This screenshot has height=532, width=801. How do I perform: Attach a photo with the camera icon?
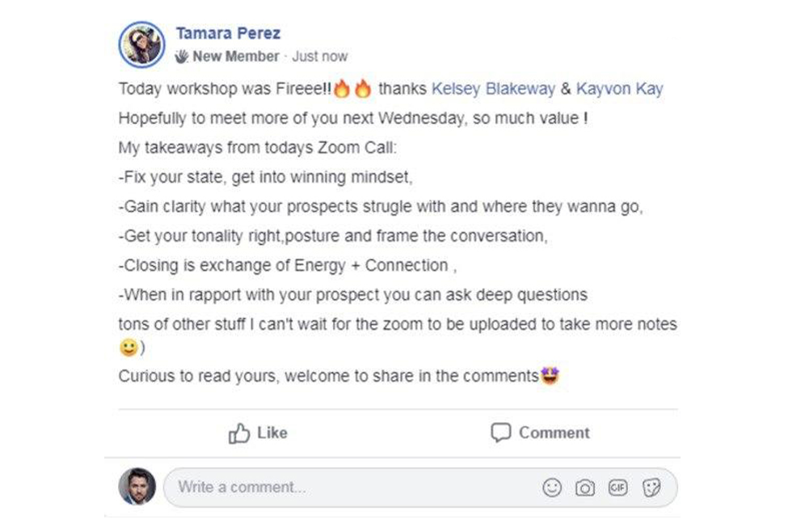pos(585,488)
